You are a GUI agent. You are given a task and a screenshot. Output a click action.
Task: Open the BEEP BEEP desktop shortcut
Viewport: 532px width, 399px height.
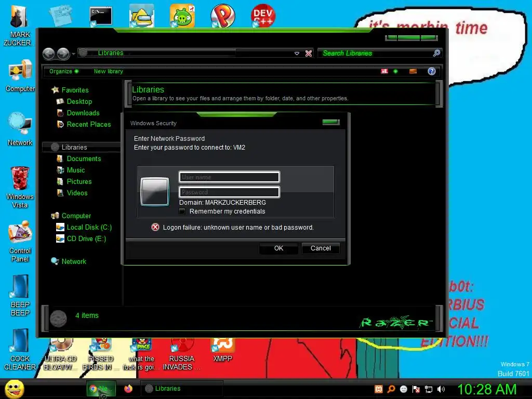coord(20,296)
